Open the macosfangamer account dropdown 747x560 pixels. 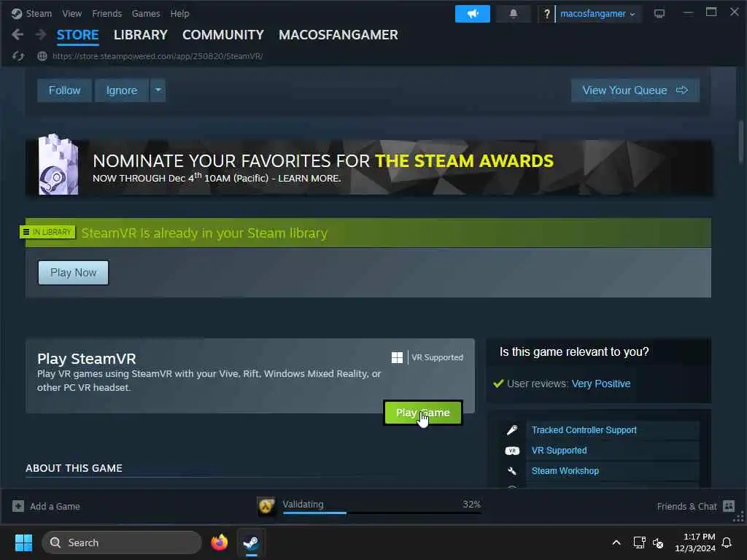click(597, 14)
